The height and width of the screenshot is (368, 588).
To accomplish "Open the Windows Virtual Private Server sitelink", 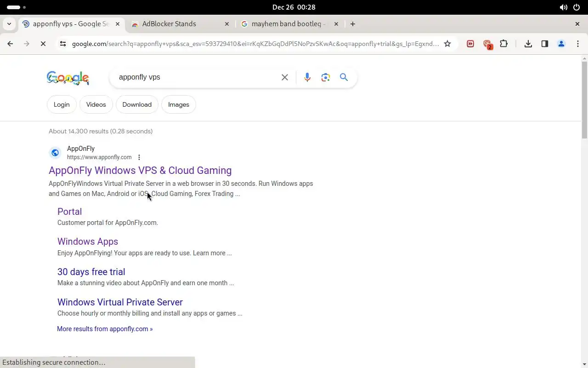I will coord(120,302).
